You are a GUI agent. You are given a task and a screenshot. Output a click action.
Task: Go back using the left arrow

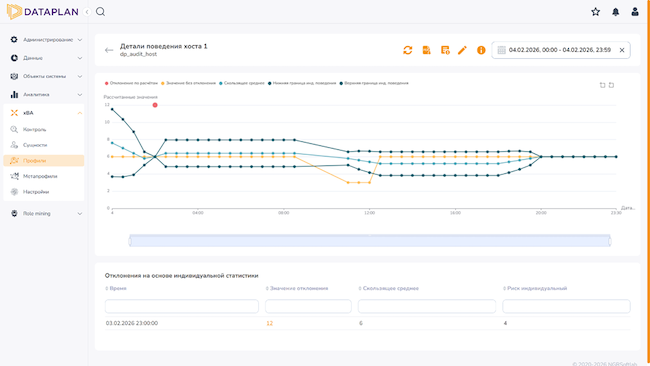pos(109,50)
